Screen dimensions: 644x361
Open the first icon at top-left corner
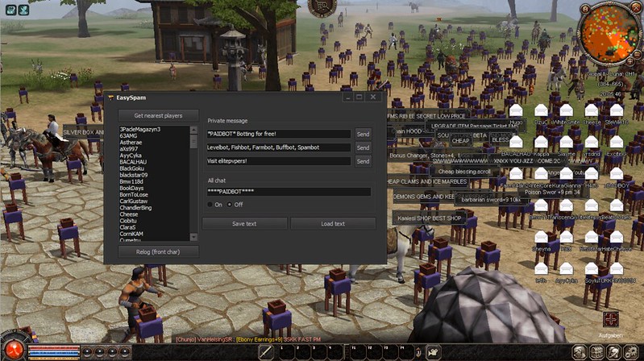[x=10, y=10]
